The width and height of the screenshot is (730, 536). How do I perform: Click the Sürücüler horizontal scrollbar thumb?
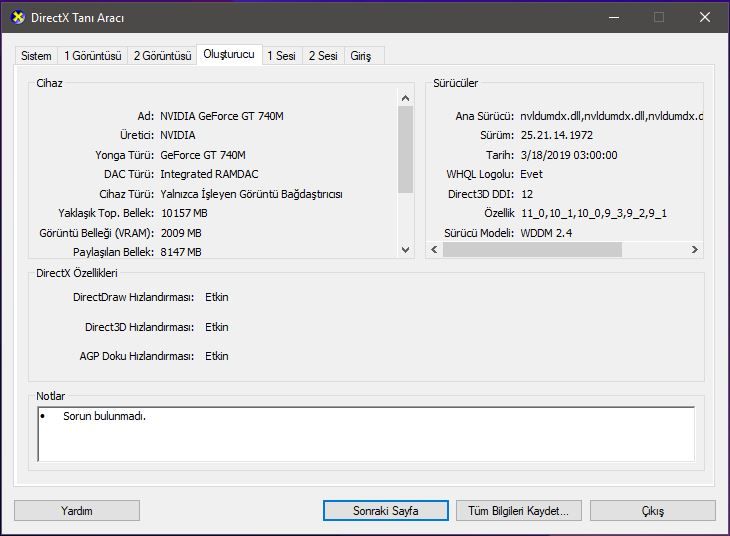pyautogui.click(x=532, y=250)
